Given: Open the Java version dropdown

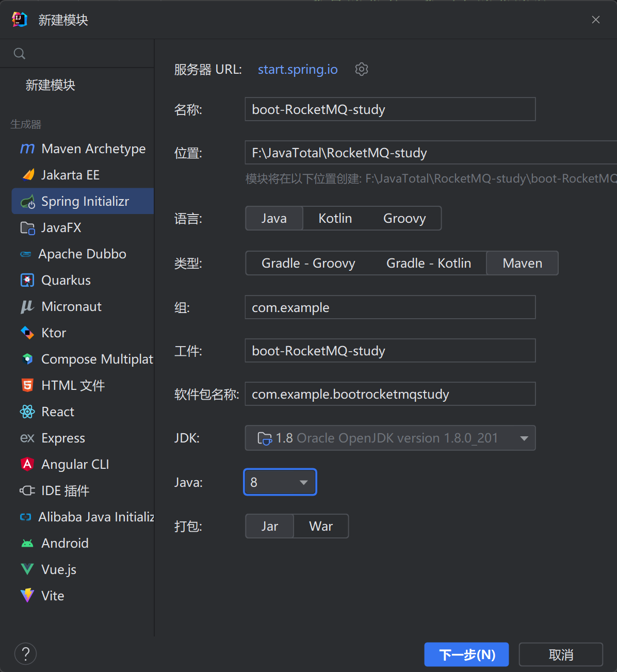Looking at the screenshot, I should coord(280,482).
